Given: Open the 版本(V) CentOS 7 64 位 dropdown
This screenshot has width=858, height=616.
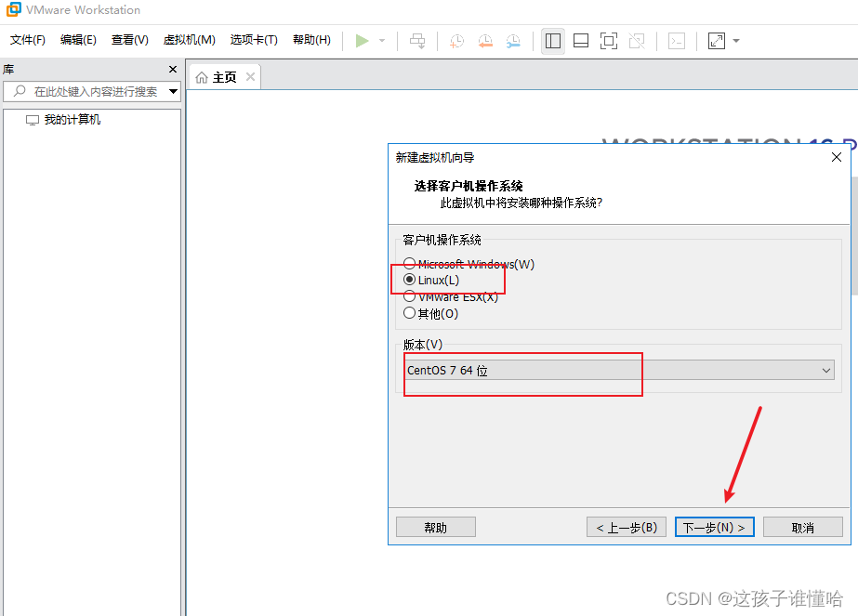Looking at the screenshot, I should [619, 371].
